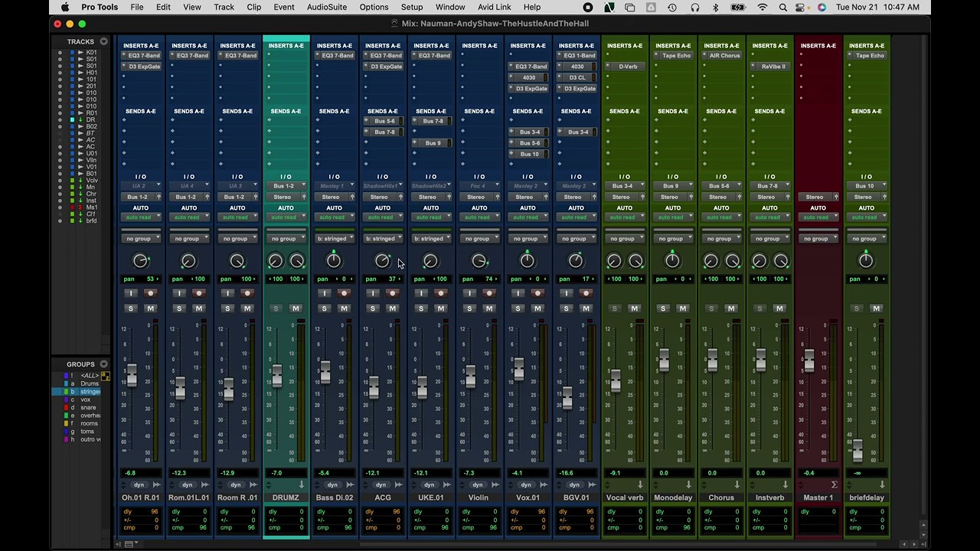980x551 pixels.
Task: Open the Bus 9 send on UKE.01 track
Action: 431,143
